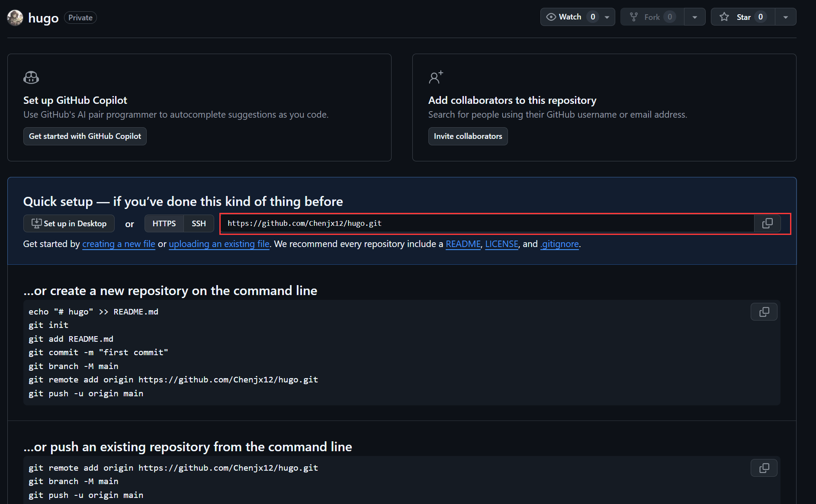Click the 'git commit -m "first commit"' line
The height and width of the screenshot is (504, 816).
[98, 353]
